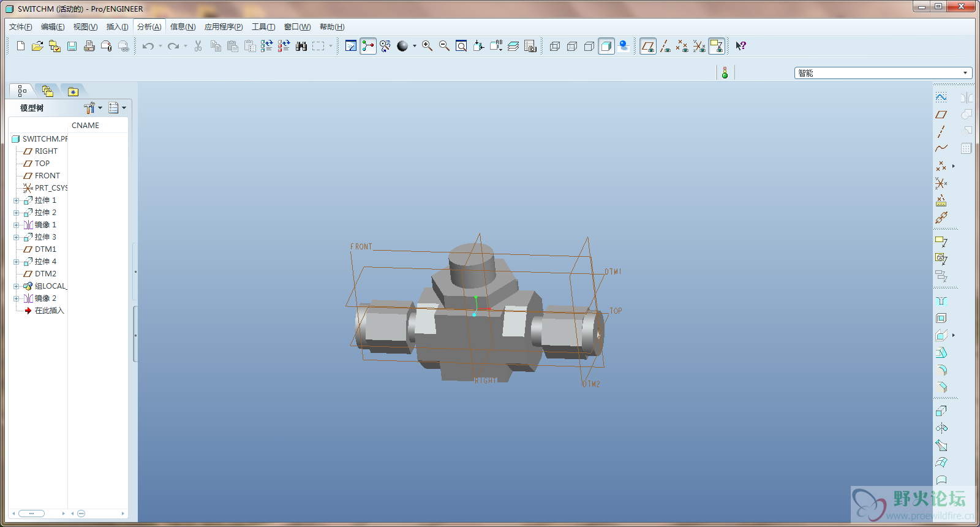
Task: Undo the last action
Action: [x=148, y=46]
